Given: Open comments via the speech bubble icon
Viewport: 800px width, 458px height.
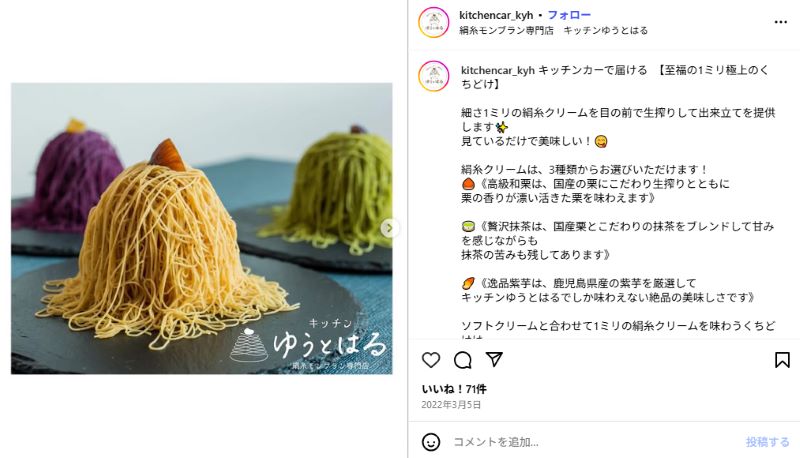Looking at the screenshot, I should pos(462,360).
